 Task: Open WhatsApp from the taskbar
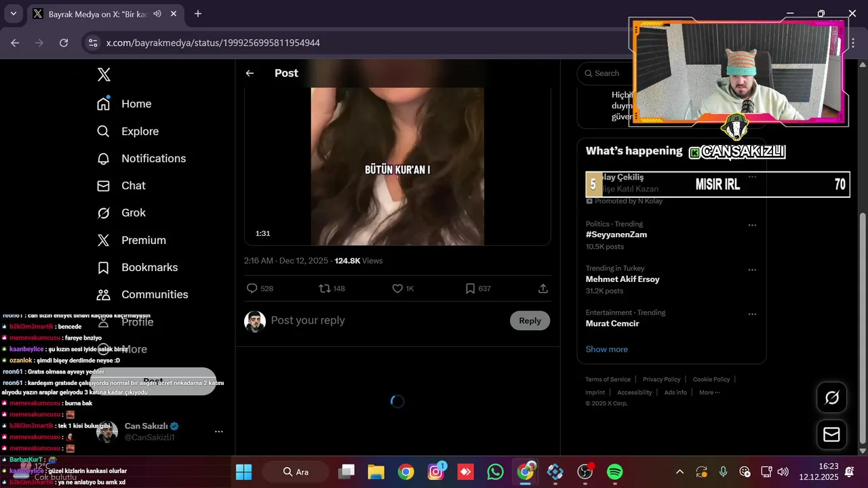point(496,472)
